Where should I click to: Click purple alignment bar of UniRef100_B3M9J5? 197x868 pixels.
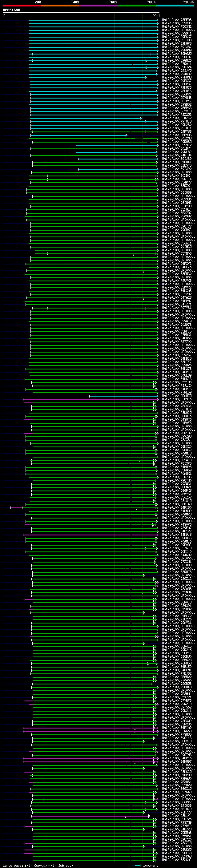tap(90, 399)
